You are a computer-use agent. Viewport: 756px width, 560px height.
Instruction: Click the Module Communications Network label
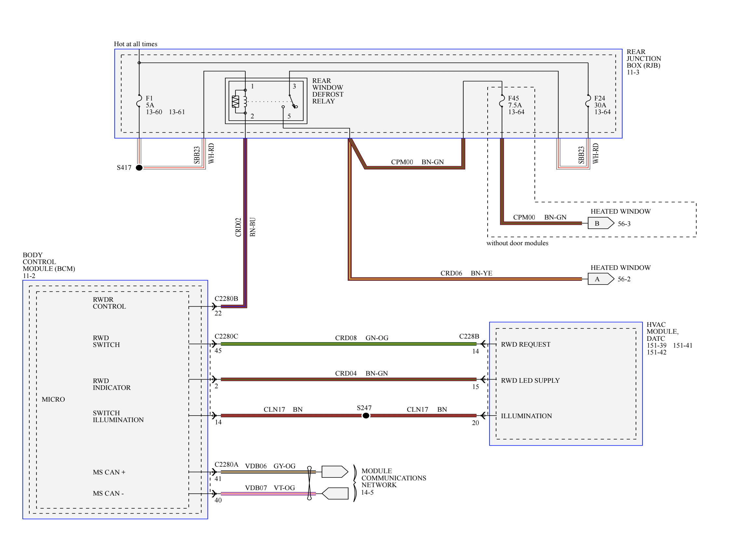(x=394, y=478)
